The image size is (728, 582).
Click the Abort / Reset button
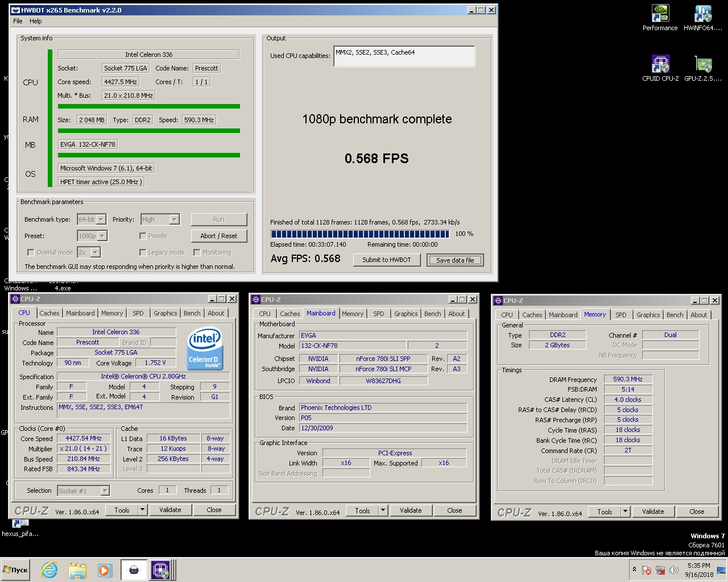click(219, 236)
